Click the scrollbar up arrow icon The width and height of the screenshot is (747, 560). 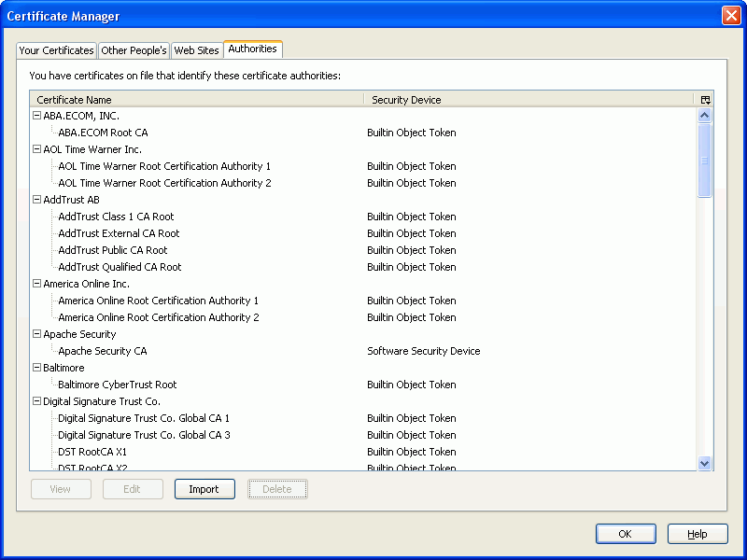(x=705, y=115)
